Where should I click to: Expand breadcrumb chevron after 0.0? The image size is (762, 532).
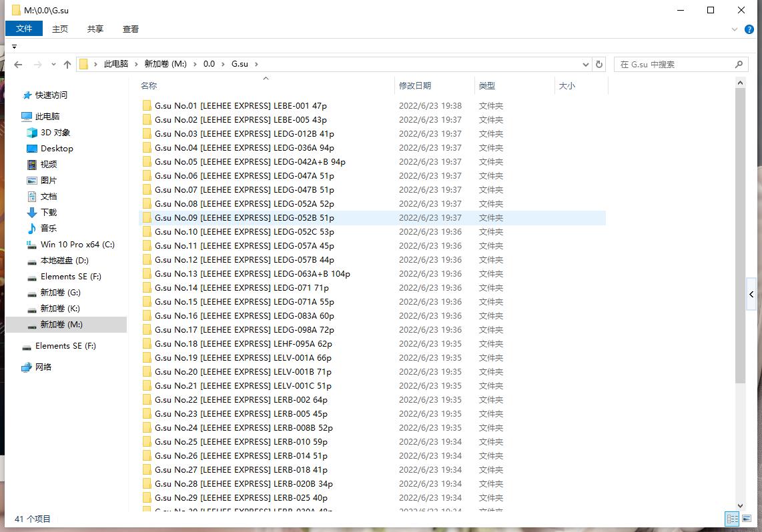[x=223, y=64]
